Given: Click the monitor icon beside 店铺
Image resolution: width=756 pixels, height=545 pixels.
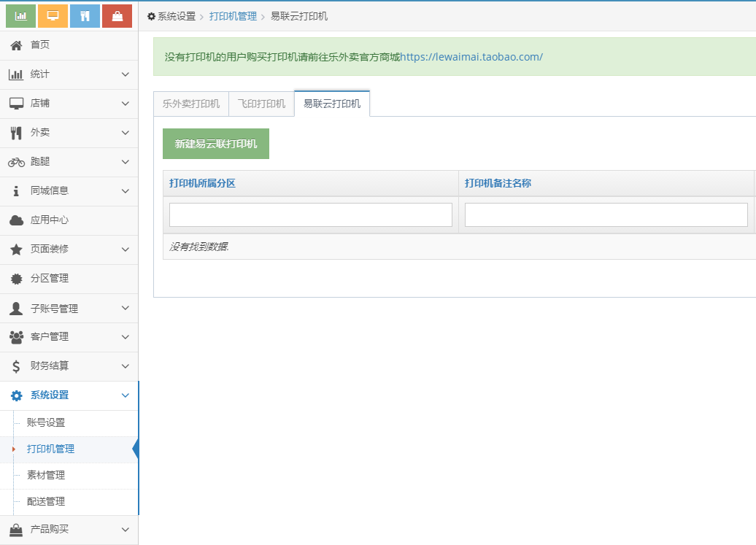Looking at the screenshot, I should 16,104.
